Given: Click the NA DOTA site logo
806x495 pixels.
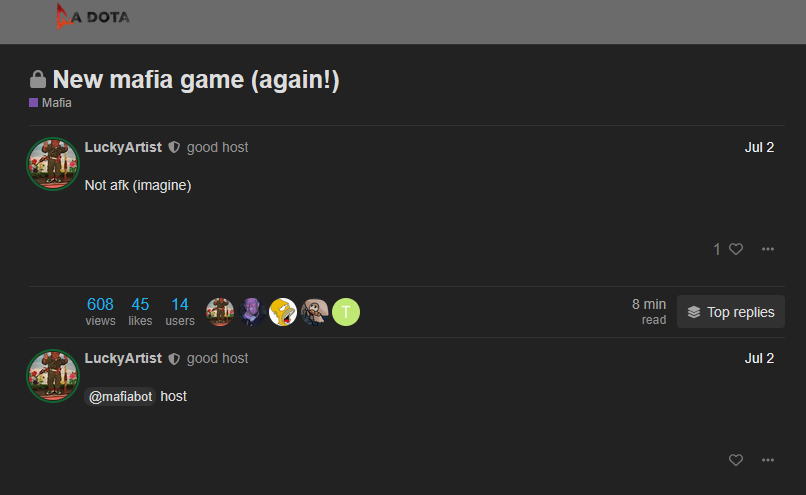Looking at the screenshot, I should coord(93,16).
